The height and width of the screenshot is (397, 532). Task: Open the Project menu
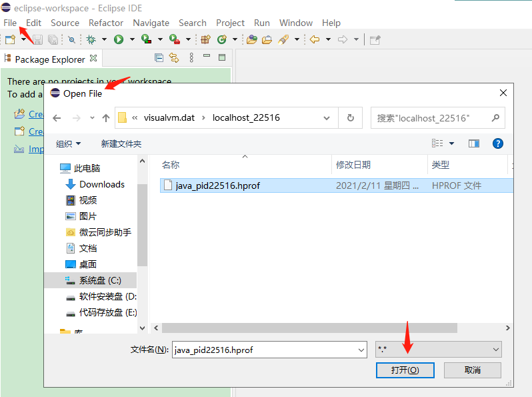click(x=230, y=23)
